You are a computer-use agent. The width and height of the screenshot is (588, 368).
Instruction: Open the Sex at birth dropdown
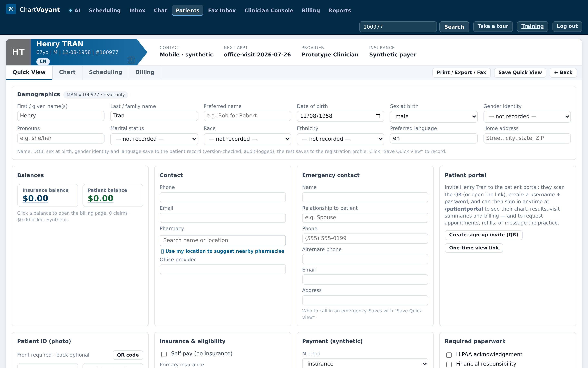click(434, 117)
